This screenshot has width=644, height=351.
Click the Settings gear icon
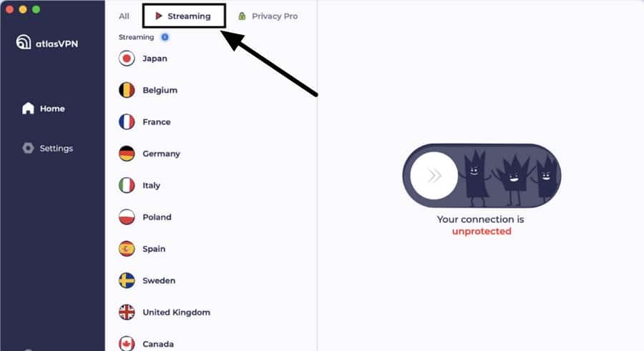[28, 148]
